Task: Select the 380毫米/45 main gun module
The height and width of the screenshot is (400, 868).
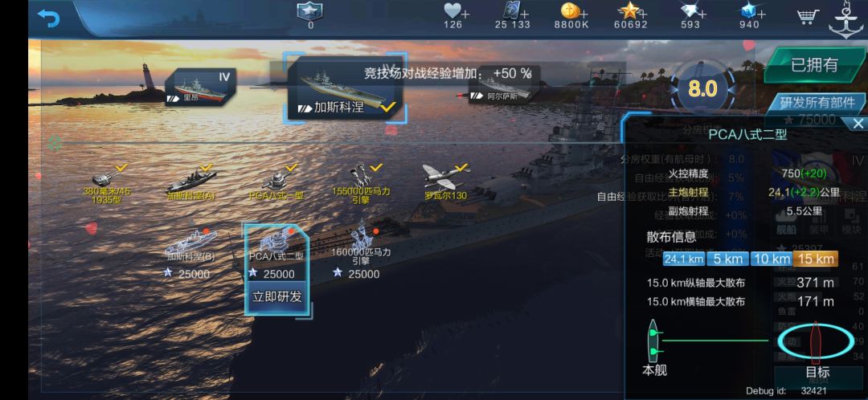Action: [x=107, y=184]
